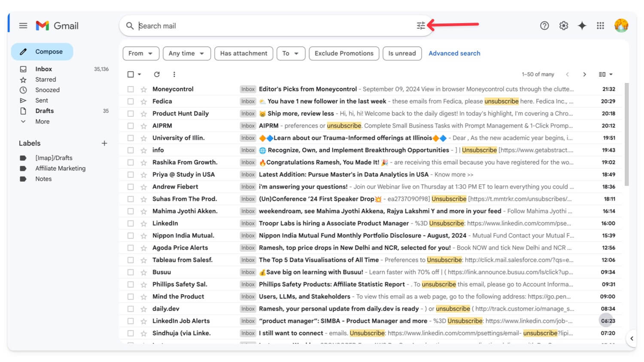Open the main navigation hamburger menu
The height and width of the screenshot is (362, 644).
pos(23,25)
